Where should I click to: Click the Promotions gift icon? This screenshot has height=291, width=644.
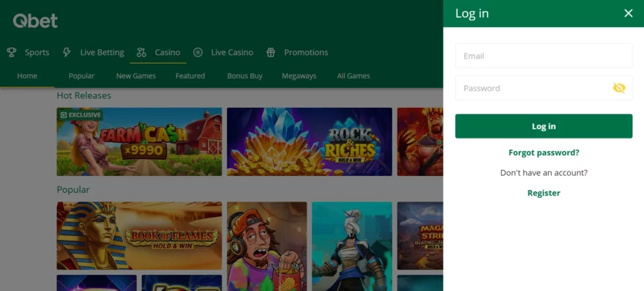tap(271, 52)
